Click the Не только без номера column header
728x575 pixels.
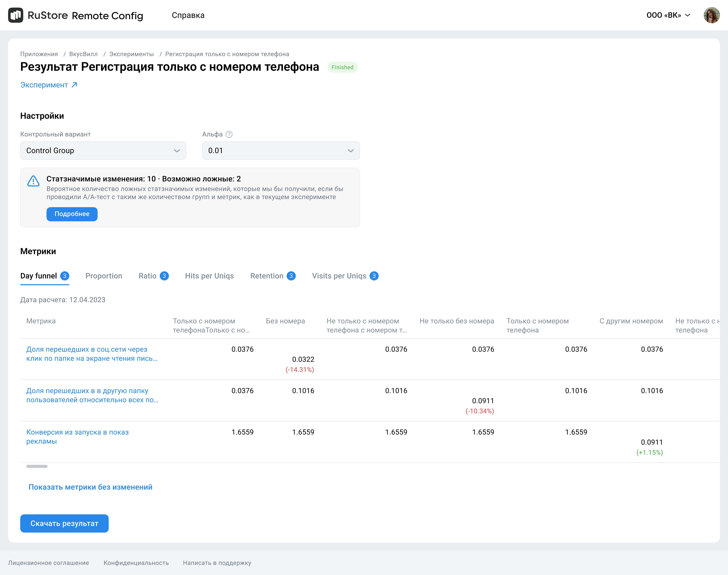pos(457,321)
